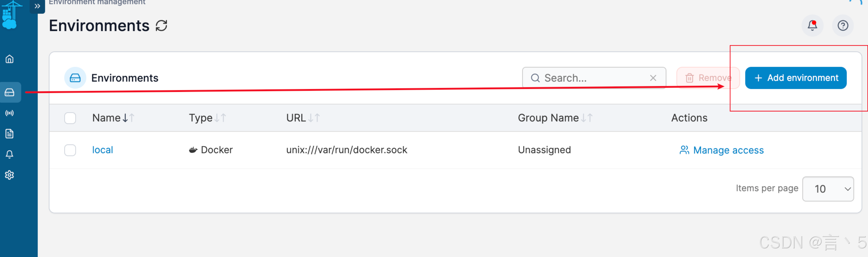Click Environment management breadcrumb

97,2
